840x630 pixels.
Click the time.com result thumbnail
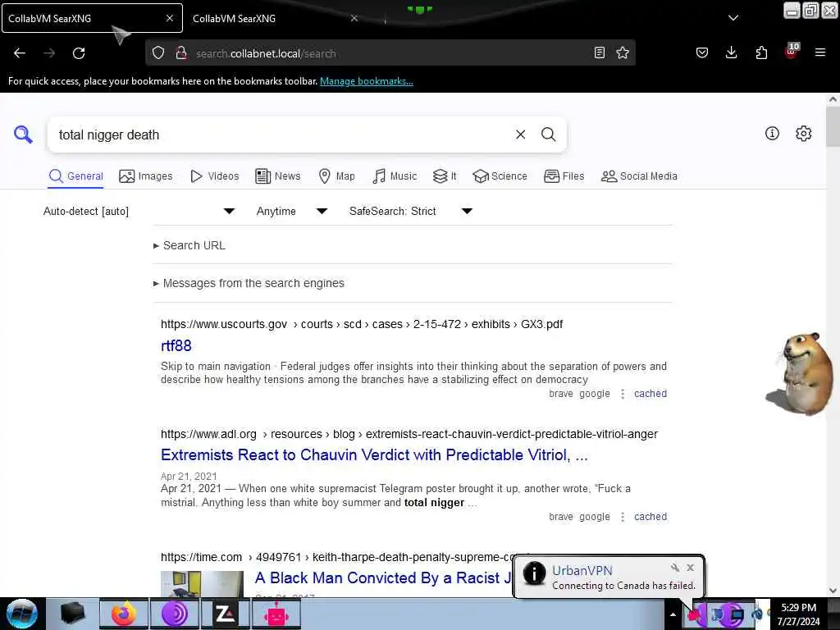[202, 584]
